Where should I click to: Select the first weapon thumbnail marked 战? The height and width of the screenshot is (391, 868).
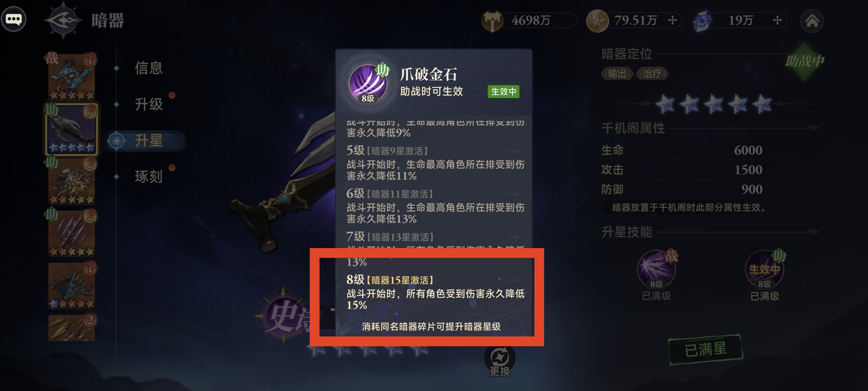(71, 77)
